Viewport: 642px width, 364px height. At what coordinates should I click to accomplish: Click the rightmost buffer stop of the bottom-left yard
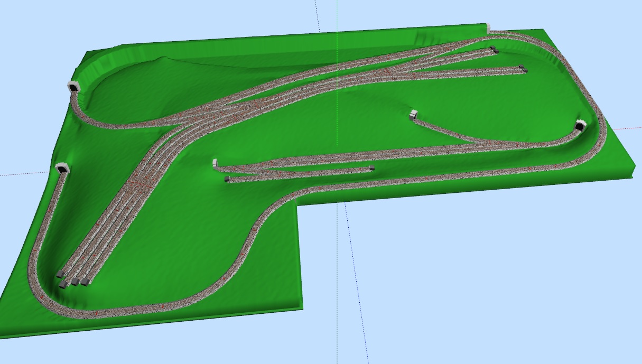click(x=85, y=282)
